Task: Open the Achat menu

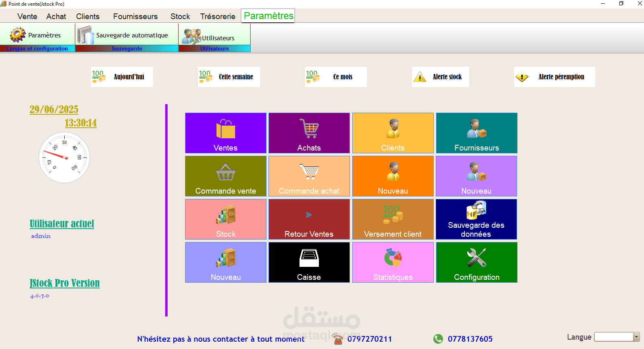Action: click(56, 16)
